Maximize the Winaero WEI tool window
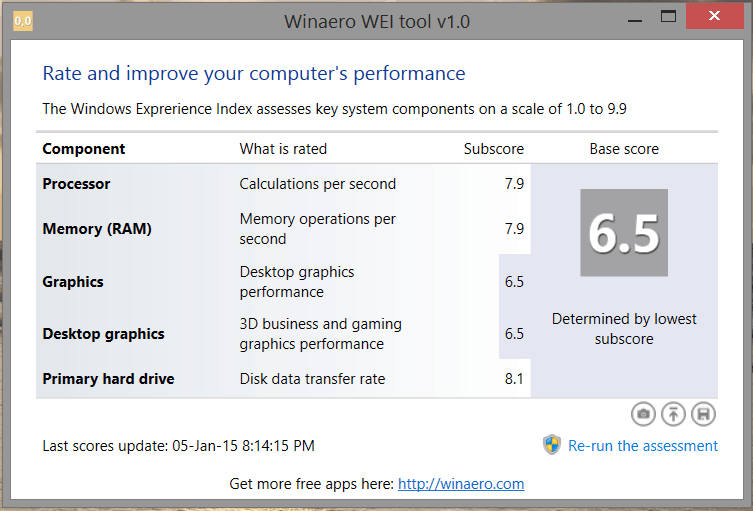 (668, 17)
